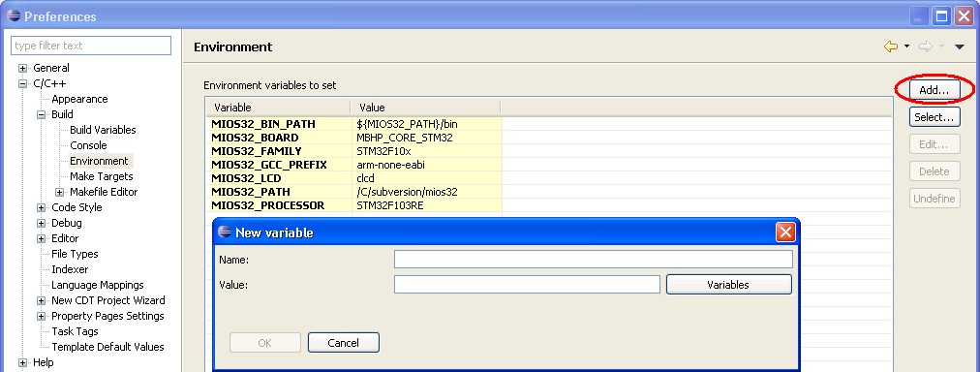Select Template Default Values in the tree

[x=107, y=347]
